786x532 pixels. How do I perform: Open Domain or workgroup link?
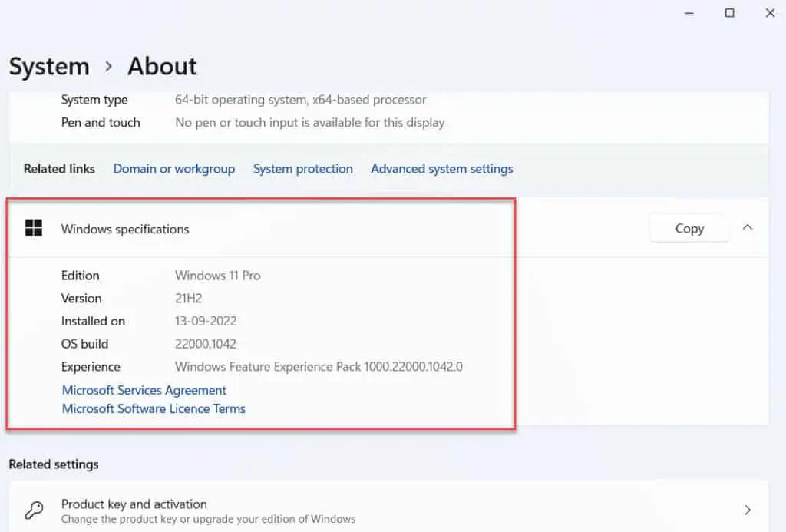point(174,169)
